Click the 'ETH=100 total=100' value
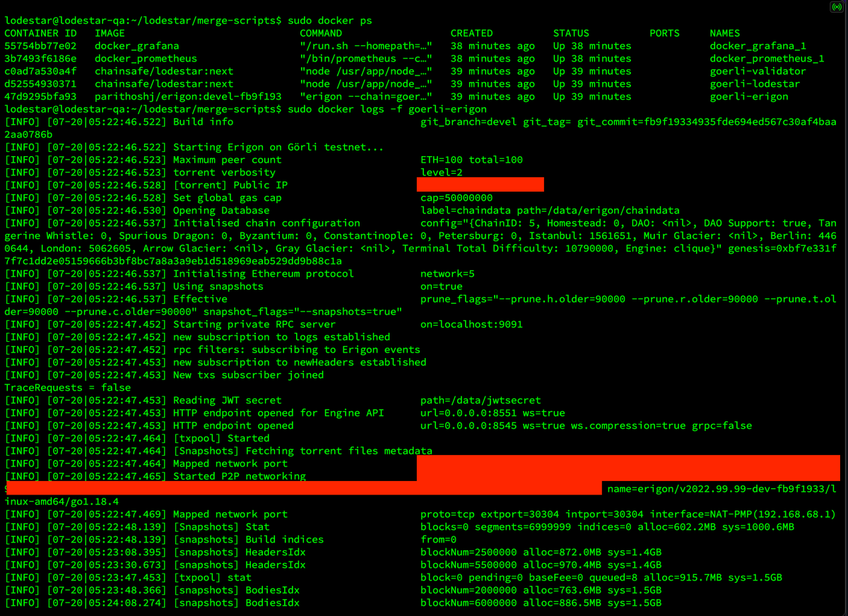The width and height of the screenshot is (848, 616). (x=472, y=160)
